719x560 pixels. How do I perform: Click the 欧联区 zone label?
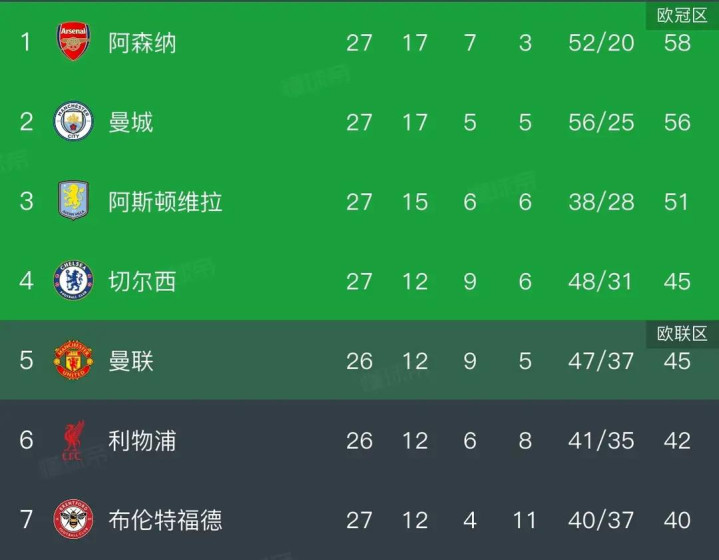click(682, 334)
